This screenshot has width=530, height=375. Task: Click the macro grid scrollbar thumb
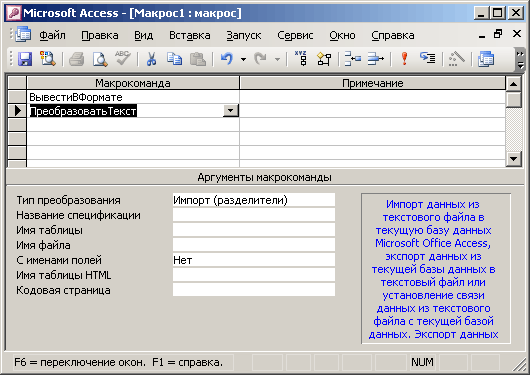[x=513, y=99]
